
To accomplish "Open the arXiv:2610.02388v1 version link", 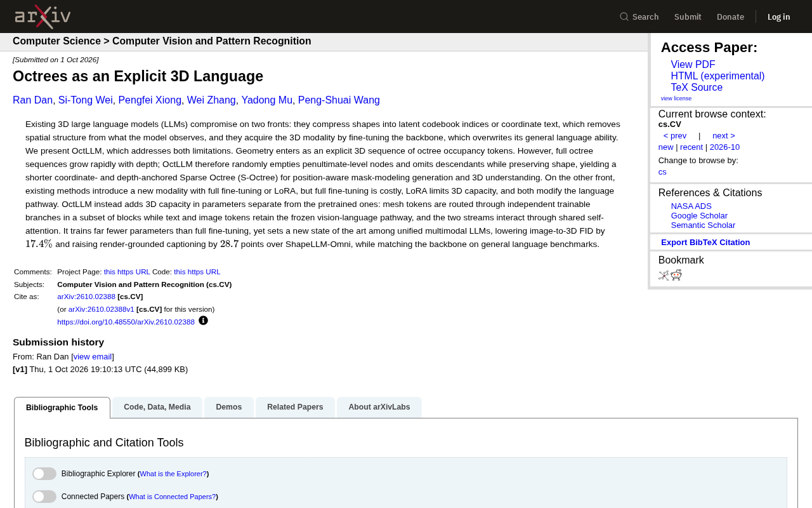I will (101, 309).
